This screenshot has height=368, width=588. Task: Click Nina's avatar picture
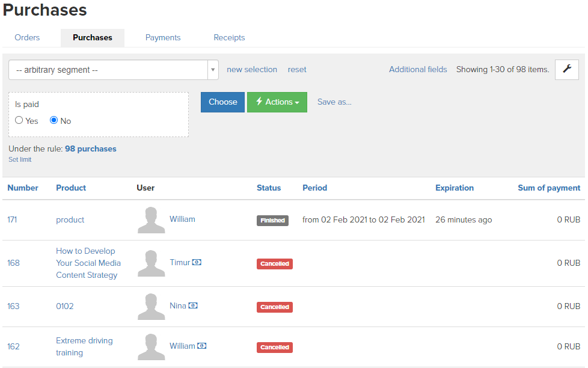point(151,307)
